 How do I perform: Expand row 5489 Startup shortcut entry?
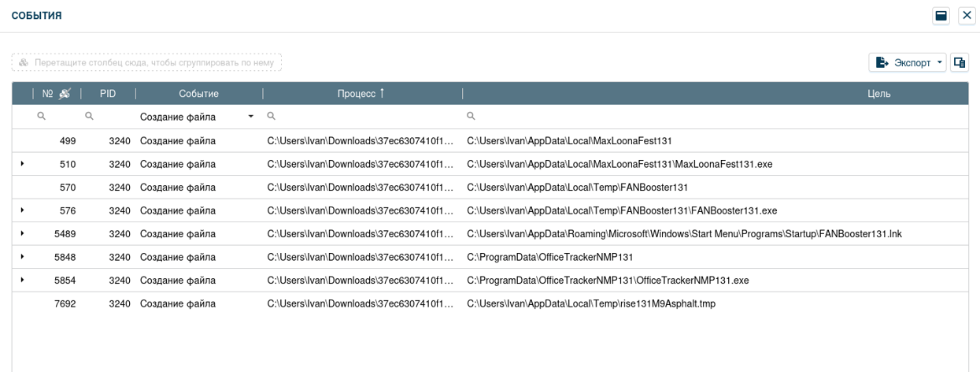point(22,234)
